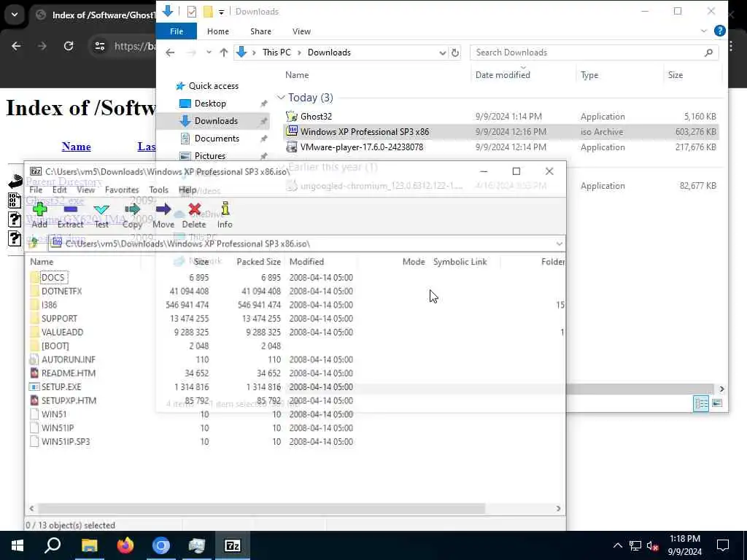The image size is (747, 560).
Task: Collapse the Today group in Downloads
Action: tap(281, 97)
